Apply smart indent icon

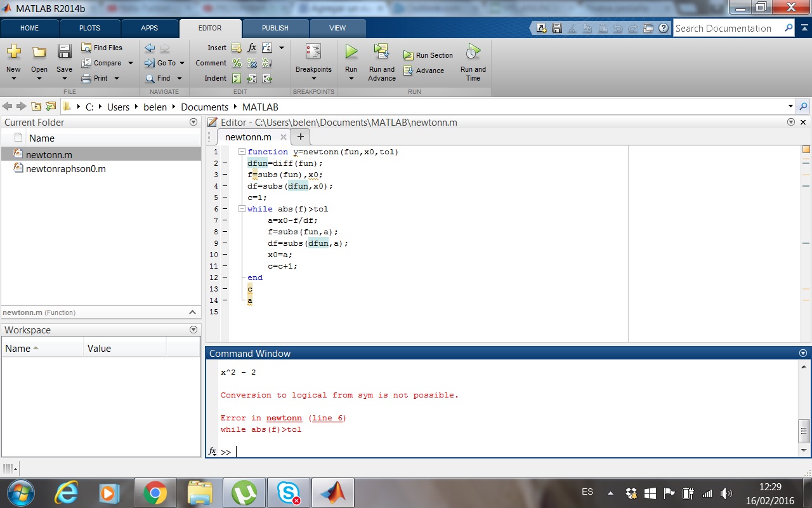point(237,78)
